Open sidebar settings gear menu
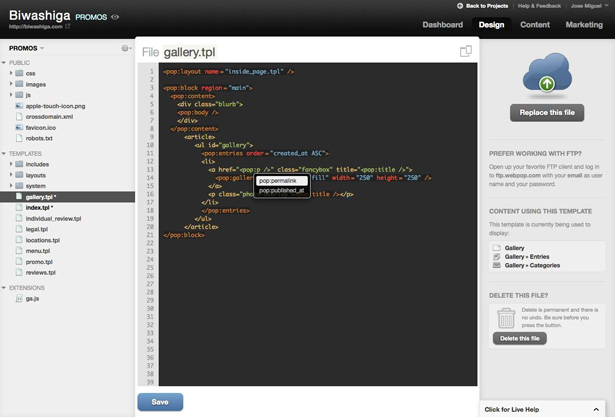 pos(126,48)
